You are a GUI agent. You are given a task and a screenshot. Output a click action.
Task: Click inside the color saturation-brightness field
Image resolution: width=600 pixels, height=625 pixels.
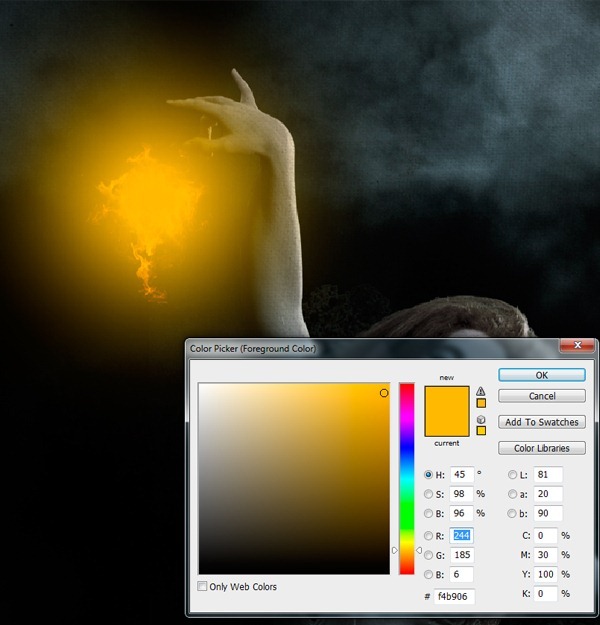click(x=294, y=478)
